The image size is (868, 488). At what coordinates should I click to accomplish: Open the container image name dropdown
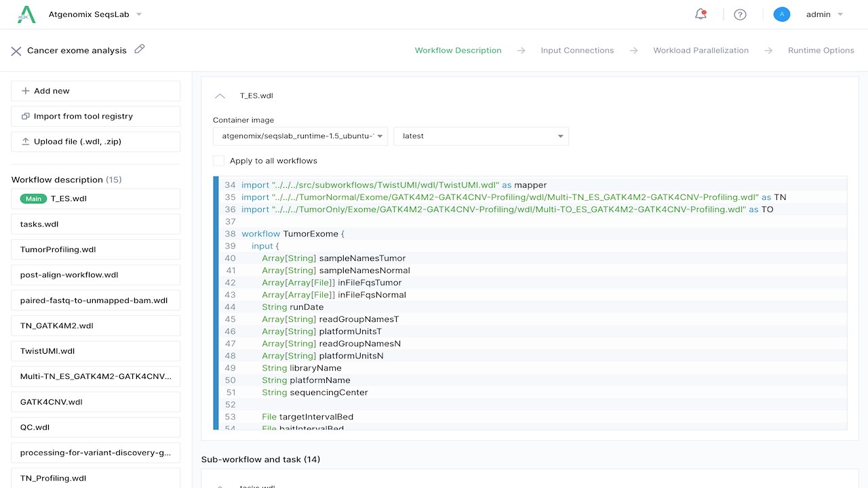click(x=300, y=136)
